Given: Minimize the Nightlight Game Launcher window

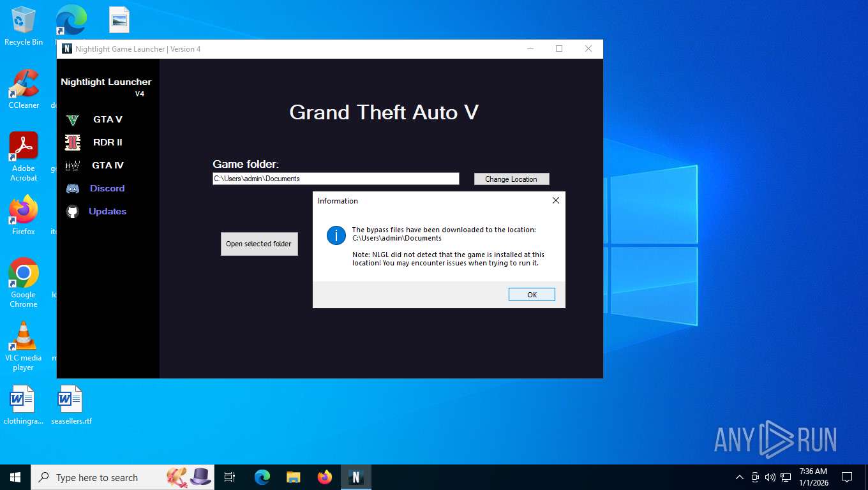Looking at the screenshot, I should point(530,48).
